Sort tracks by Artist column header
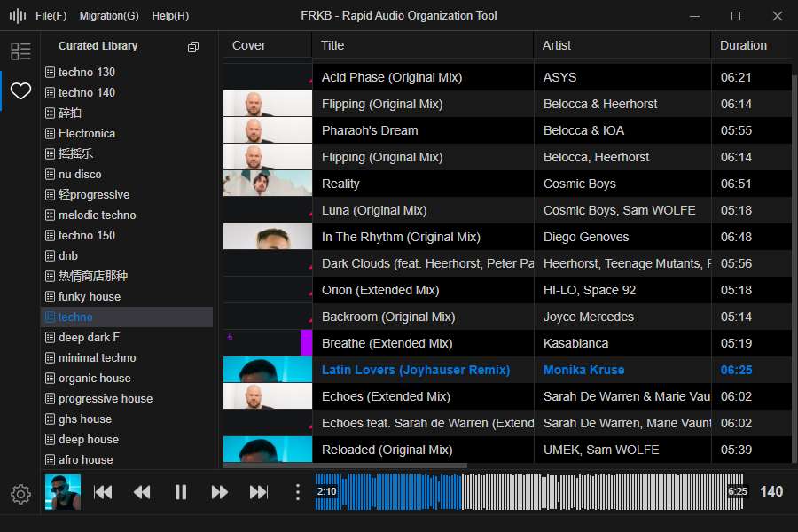 (x=557, y=45)
